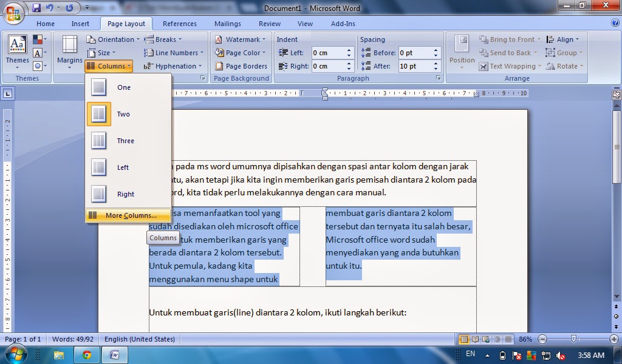Click Words 49/92 count in status bar
622x364 pixels.
(x=73, y=339)
